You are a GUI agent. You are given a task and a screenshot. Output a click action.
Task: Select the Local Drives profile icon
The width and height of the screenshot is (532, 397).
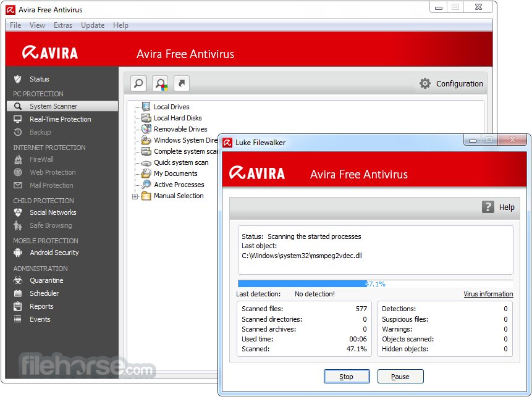(146, 107)
